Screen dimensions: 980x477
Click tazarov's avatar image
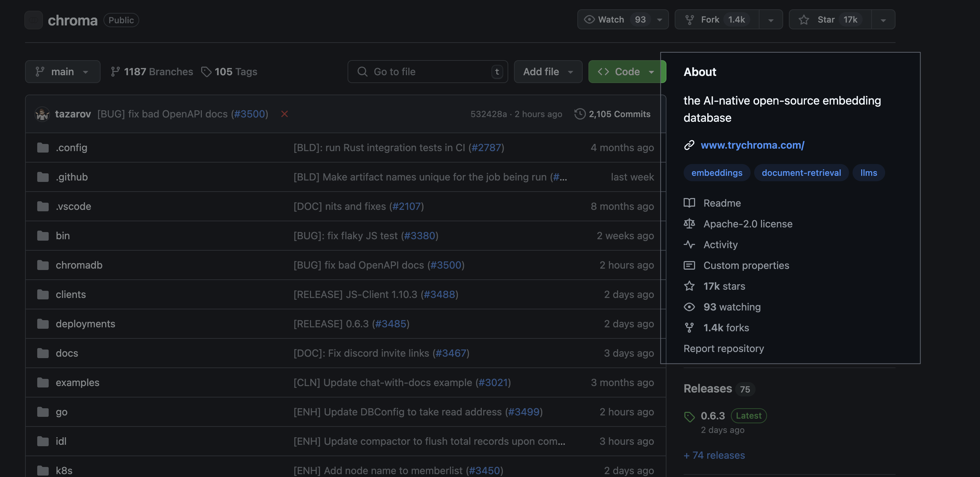coord(42,114)
